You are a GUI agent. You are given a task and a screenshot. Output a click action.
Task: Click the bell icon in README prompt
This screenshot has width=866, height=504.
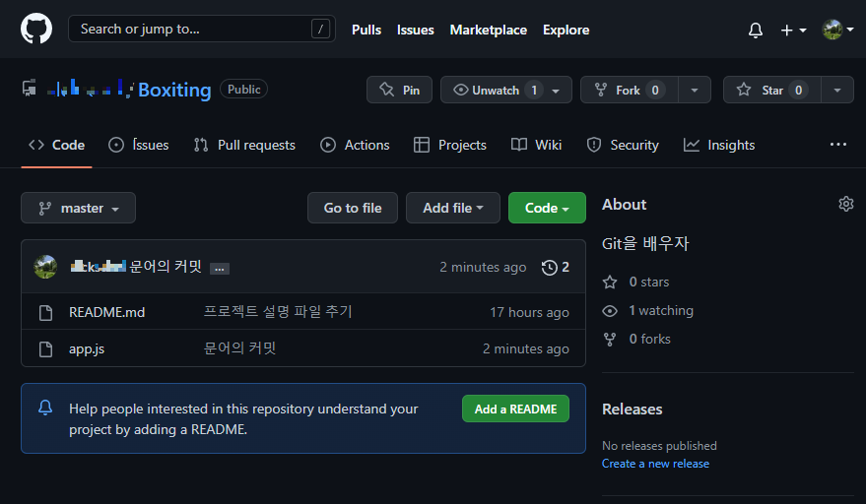(x=45, y=408)
